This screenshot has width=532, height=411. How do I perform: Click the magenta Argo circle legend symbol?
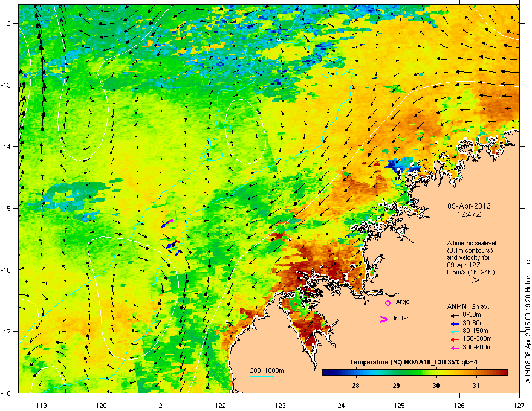pyautogui.click(x=388, y=303)
